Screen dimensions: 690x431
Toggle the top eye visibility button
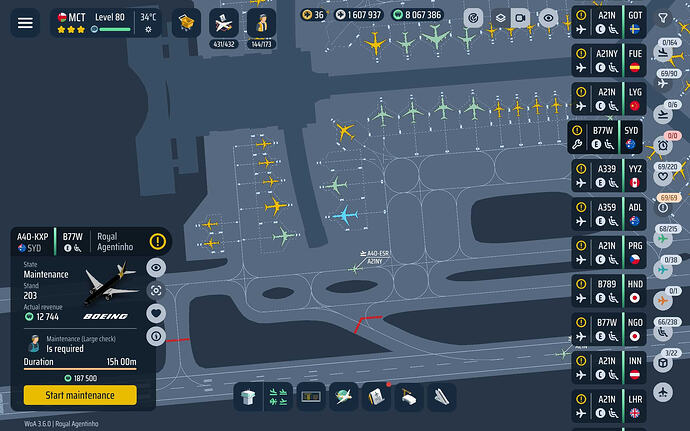click(548, 18)
